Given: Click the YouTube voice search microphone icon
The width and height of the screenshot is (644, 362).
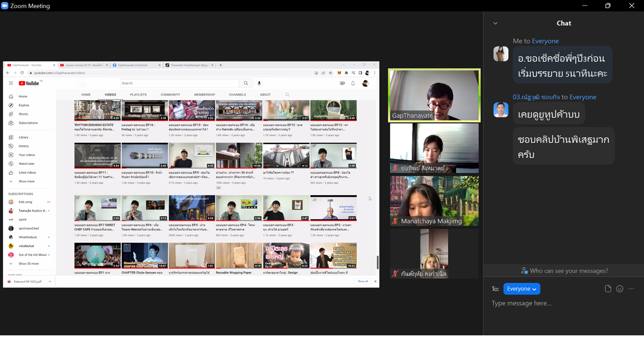Looking at the screenshot, I should click(259, 83).
